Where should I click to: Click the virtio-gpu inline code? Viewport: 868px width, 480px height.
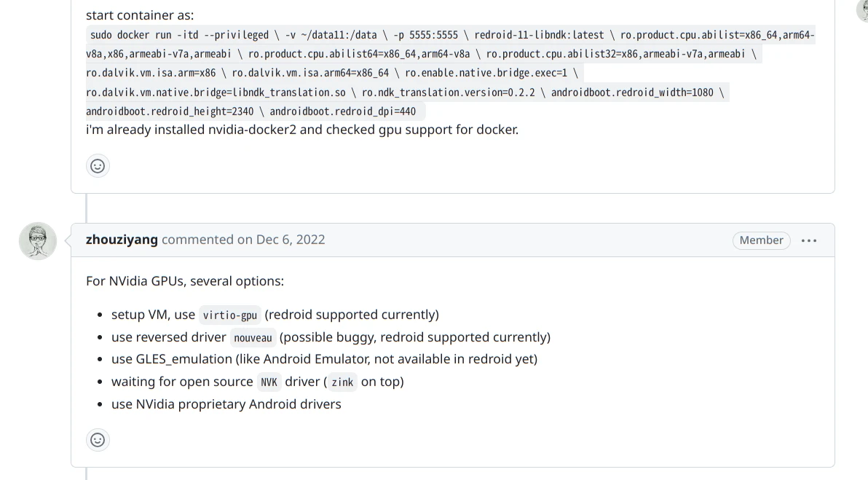pyautogui.click(x=229, y=315)
